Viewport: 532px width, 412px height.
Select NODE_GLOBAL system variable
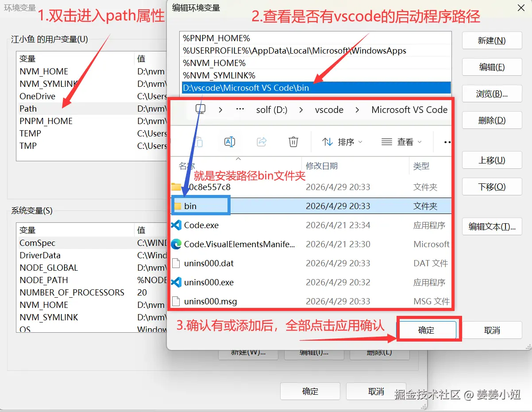pos(92,268)
